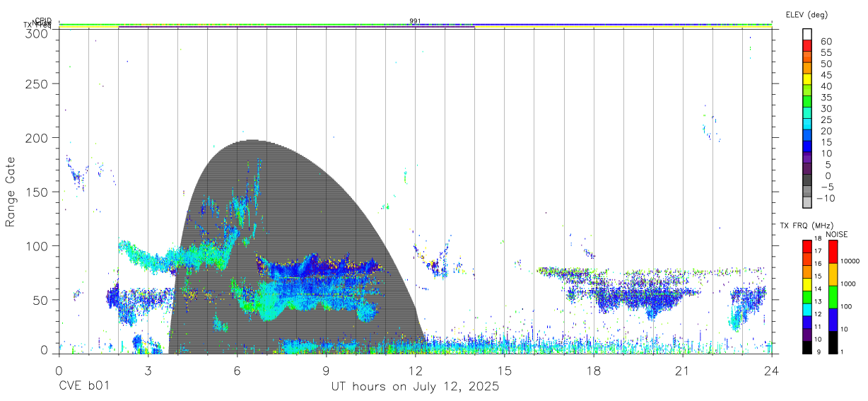Click the '100' tick on Range Gate axis
868x401 pixels.
pyautogui.click(x=37, y=246)
